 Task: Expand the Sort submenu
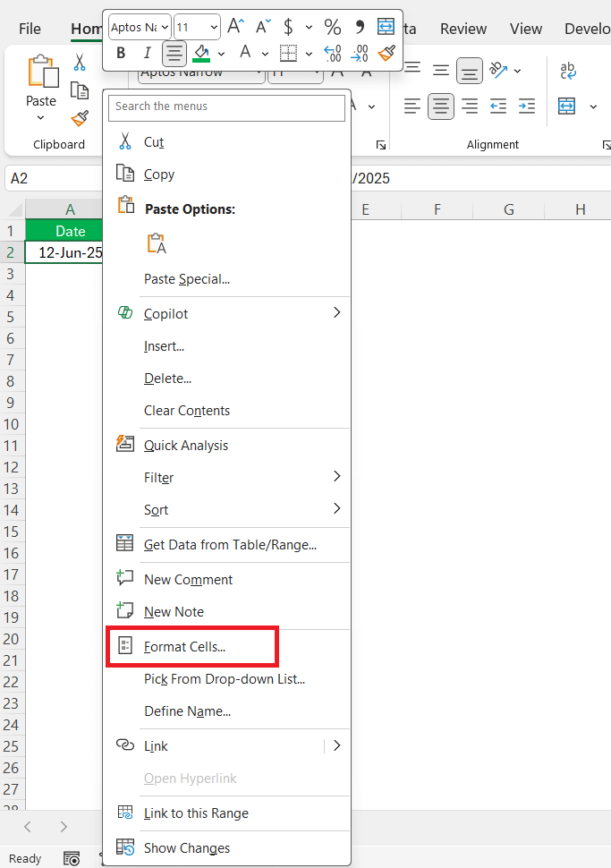227,509
